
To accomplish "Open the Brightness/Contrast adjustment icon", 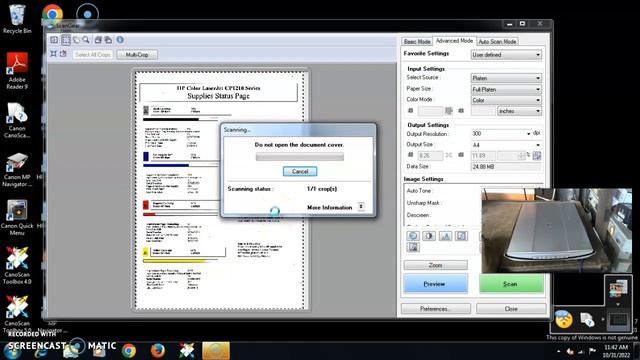I will 429,236.
